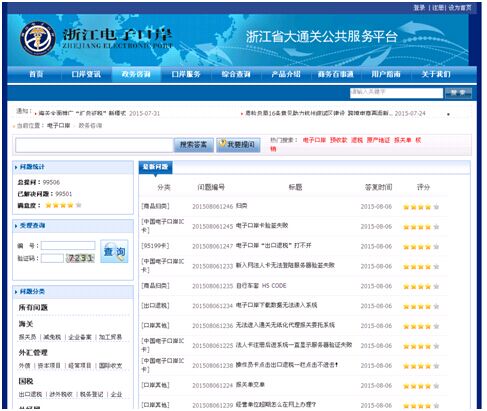Open question number 201508061224
The width and height of the screenshot is (487, 411).
pyautogui.click(x=250, y=385)
